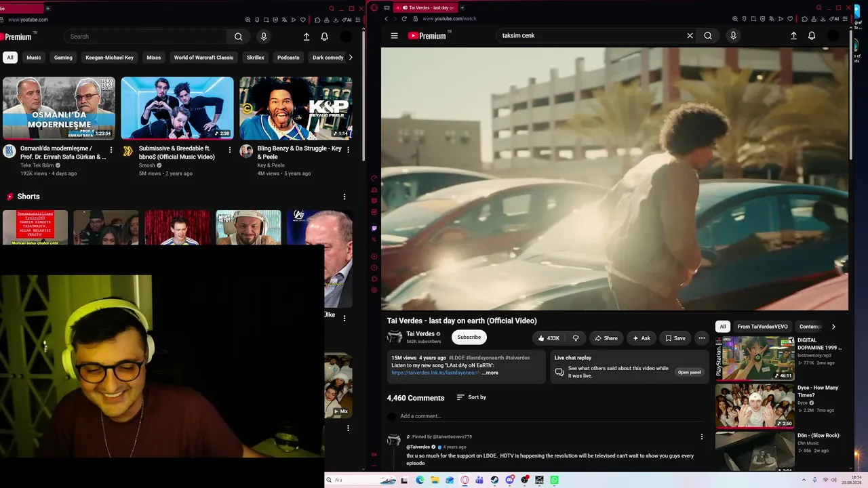Viewport: 868px width, 488px height.
Task: Click the 'Add a comment...' field
Action: point(553,416)
